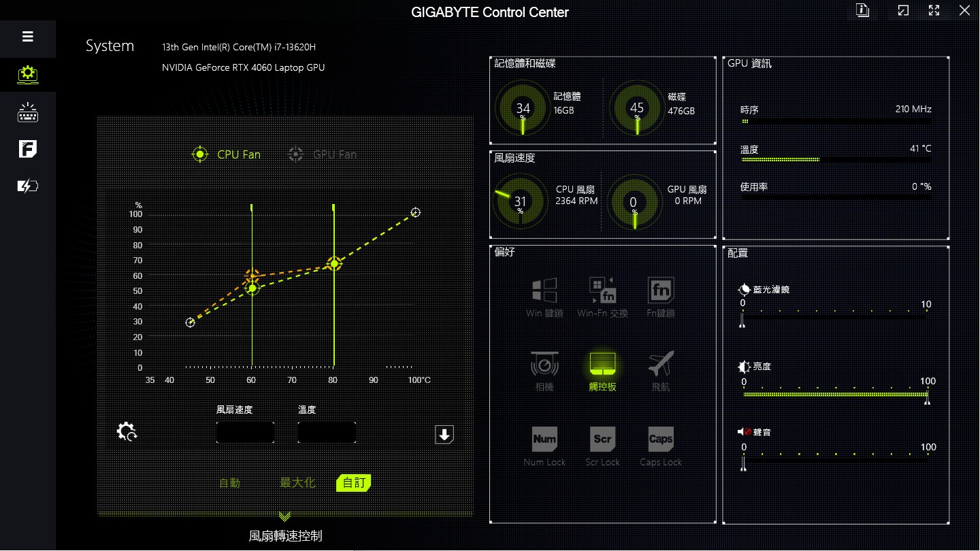Image resolution: width=980 pixels, height=551 pixels.
Task: Collapse the 風扇轉速控制 panel chevron
Action: click(x=285, y=517)
